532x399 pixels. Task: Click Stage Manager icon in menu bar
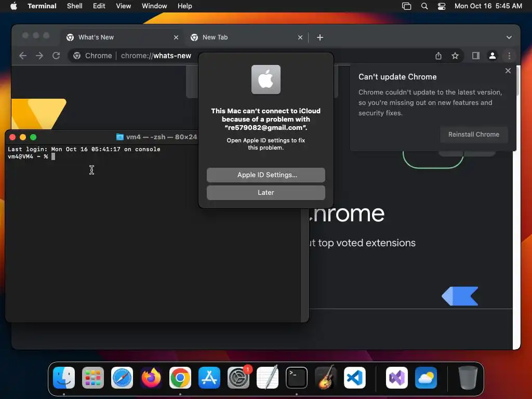click(x=406, y=6)
